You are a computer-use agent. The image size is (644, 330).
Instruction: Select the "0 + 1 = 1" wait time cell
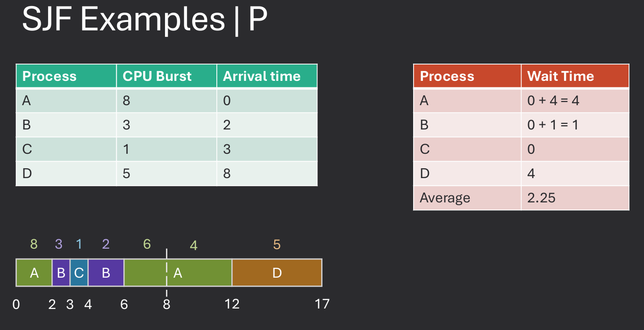click(x=552, y=125)
